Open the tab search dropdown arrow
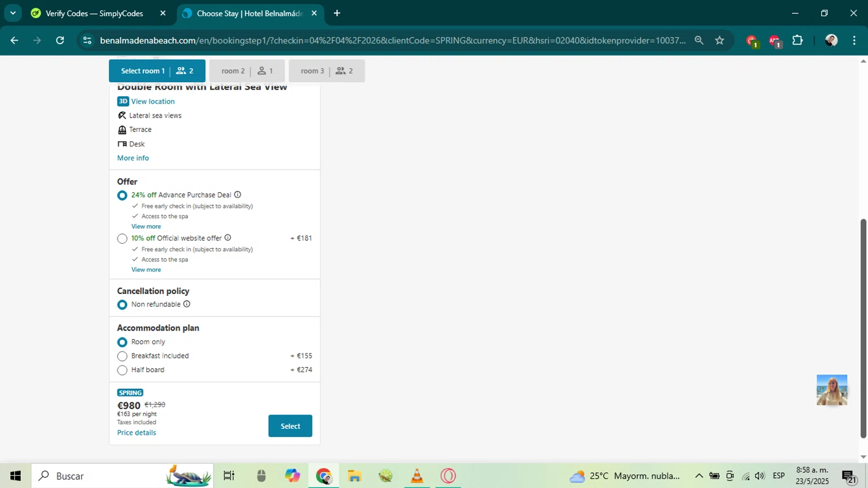This screenshot has height=488, width=868. pos(13,13)
